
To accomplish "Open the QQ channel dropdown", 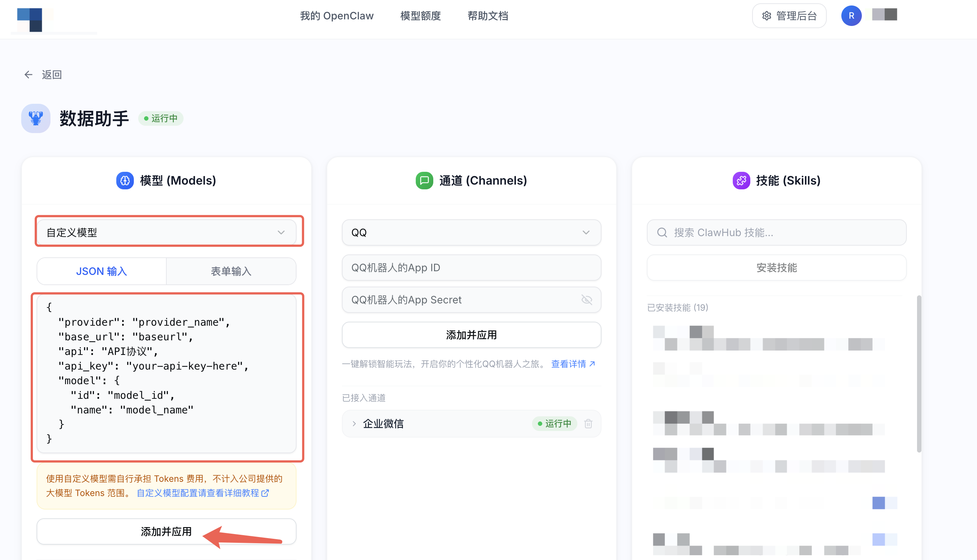I will coord(471,232).
